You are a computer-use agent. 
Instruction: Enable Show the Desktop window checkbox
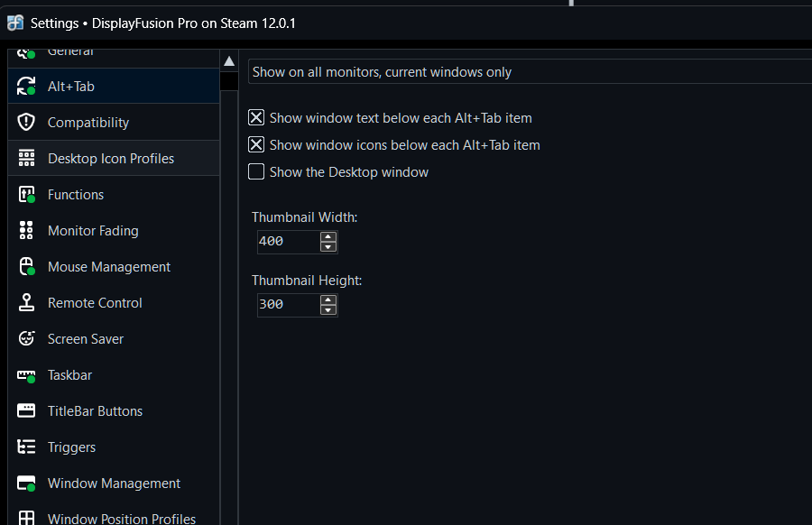pos(256,172)
